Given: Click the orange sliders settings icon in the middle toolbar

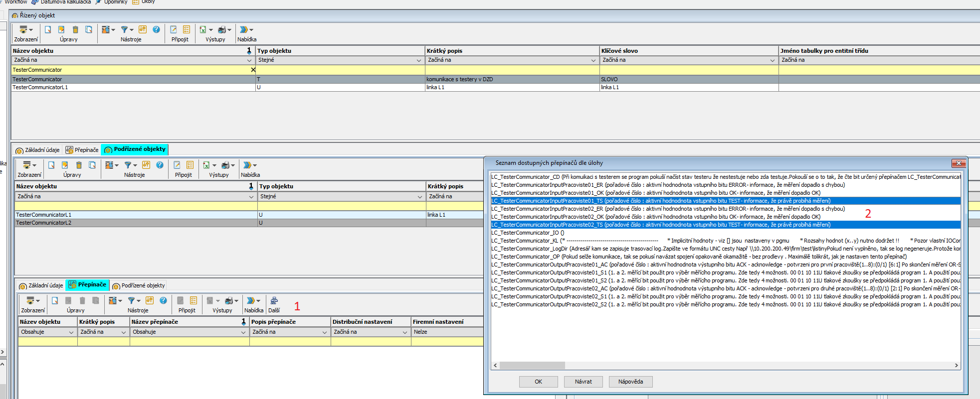Looking at the screenshot, I should pyautogui.click(x=146, y=165).
